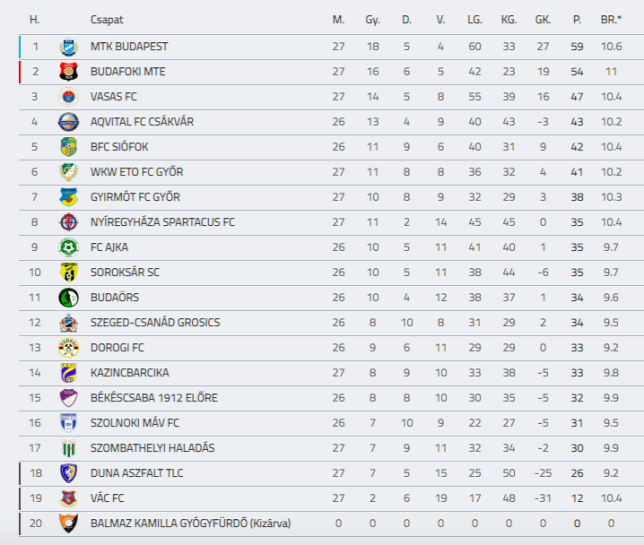644x545 pixels.
Task: Open the Nyíregyháza Spartacus FC team name
Action: 163,222
